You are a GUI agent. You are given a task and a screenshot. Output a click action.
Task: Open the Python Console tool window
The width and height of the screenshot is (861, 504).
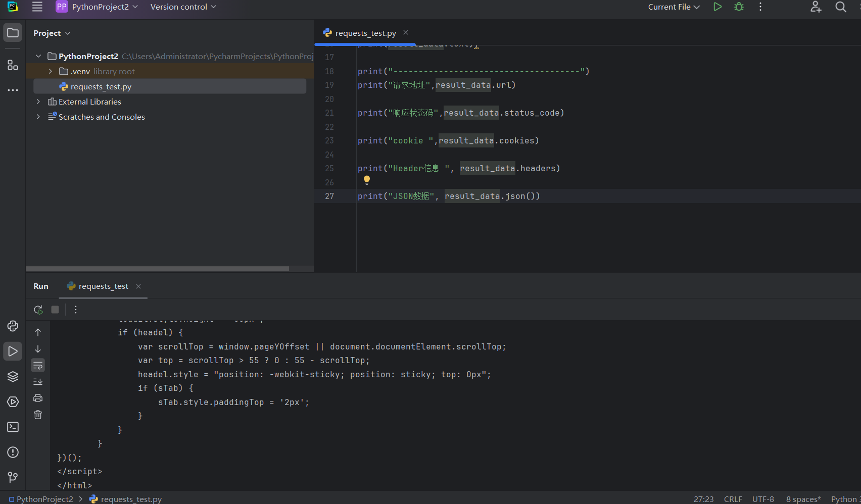13,326
